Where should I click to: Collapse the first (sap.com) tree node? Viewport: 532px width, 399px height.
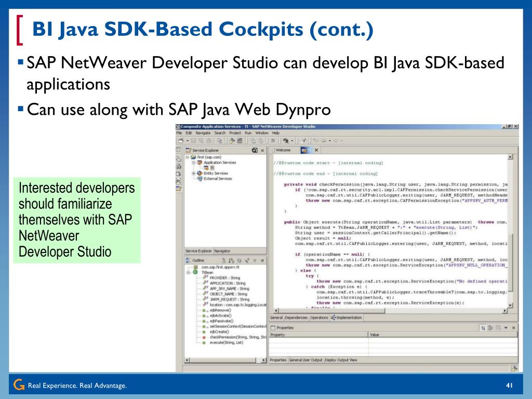(187, 157)
